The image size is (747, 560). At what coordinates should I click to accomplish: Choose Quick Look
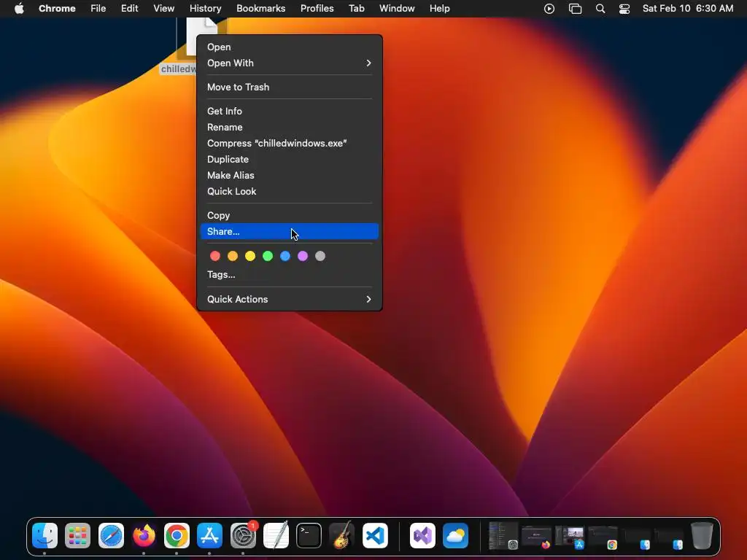coord(290,192)
